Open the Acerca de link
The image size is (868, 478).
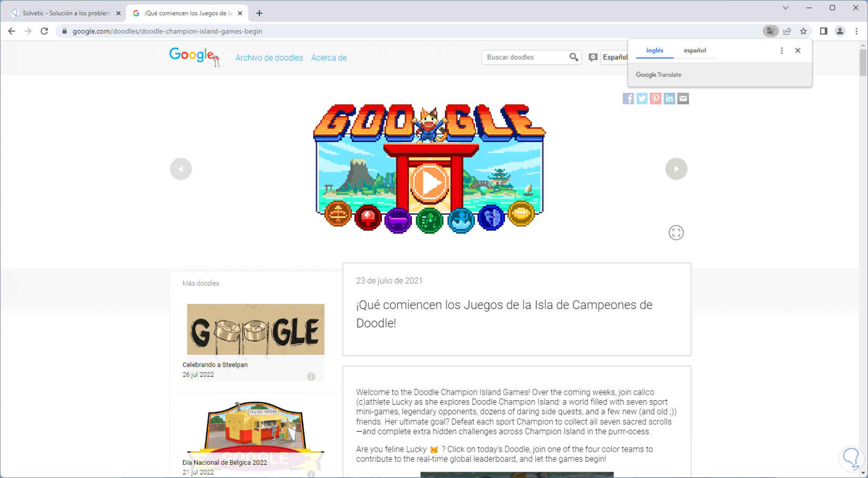(329, 58)
